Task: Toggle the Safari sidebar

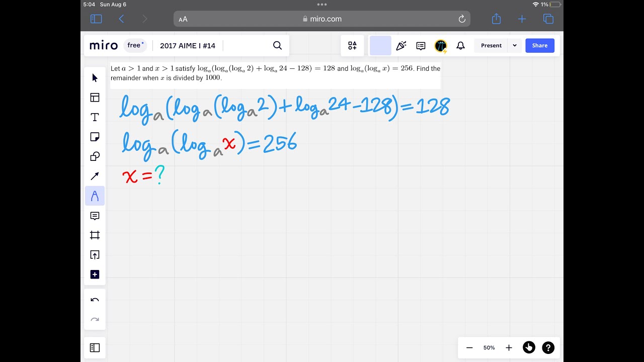Action: click(96, 19)
